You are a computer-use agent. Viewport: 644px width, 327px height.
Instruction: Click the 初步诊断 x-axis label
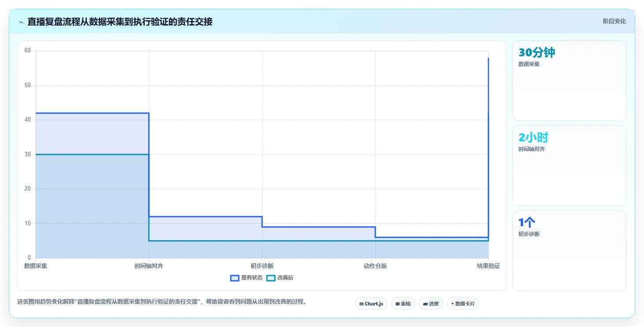[x=262, y=266]
